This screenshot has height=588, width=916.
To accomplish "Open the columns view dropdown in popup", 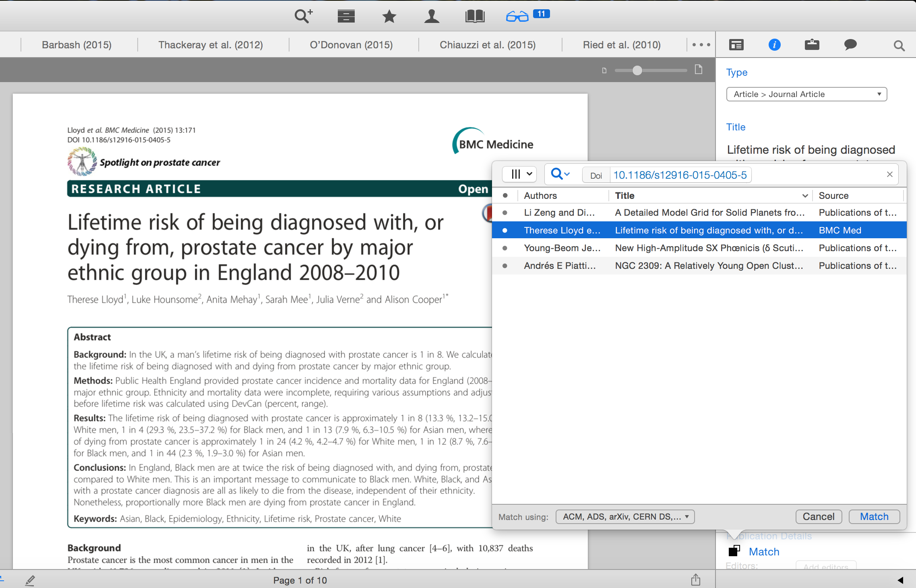I will click(519, 174).
